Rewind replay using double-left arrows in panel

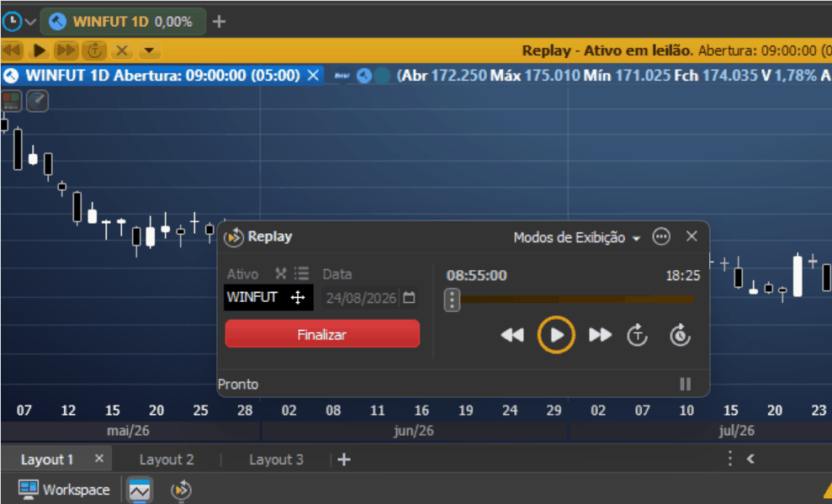pyautogui.click(x=512, y=335)
